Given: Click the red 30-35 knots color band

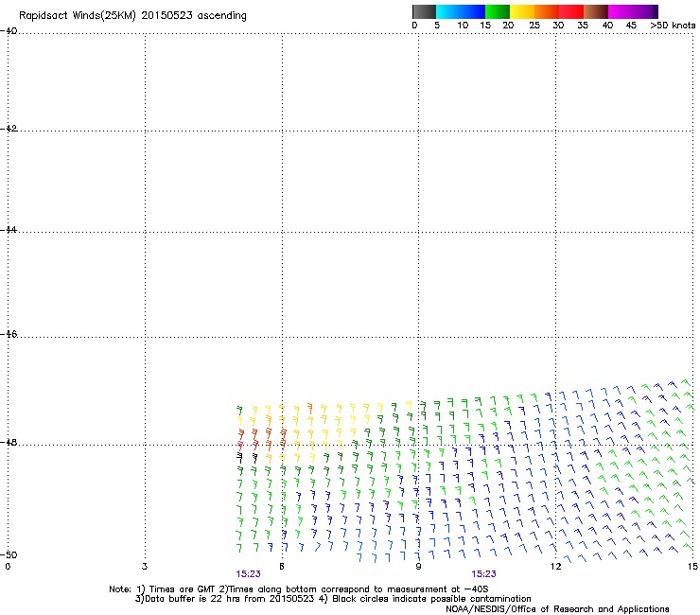Looking at the screenshot, I should [x=571, y=11].
